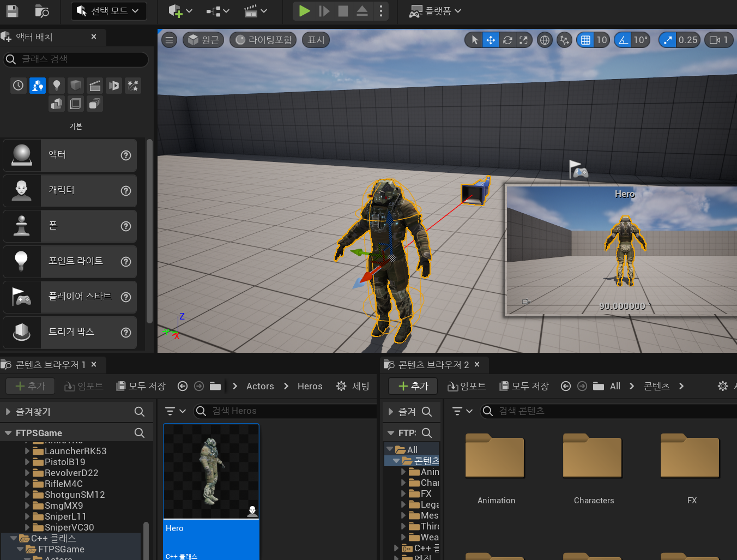Toggle rotation angle snapping
Image resolution: width=737 pixels, height=560 pixels.
tap(623, 40)
